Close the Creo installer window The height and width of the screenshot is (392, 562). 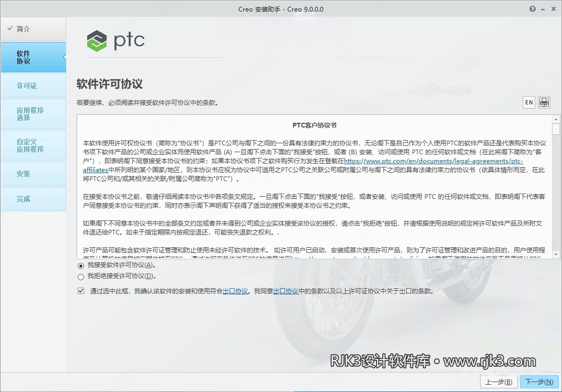554,9
